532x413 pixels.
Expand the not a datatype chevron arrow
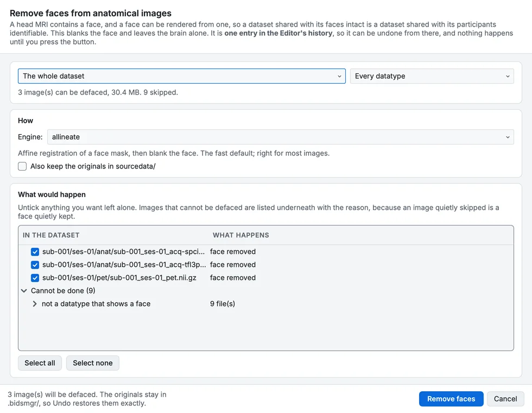[x=35, y=304]
